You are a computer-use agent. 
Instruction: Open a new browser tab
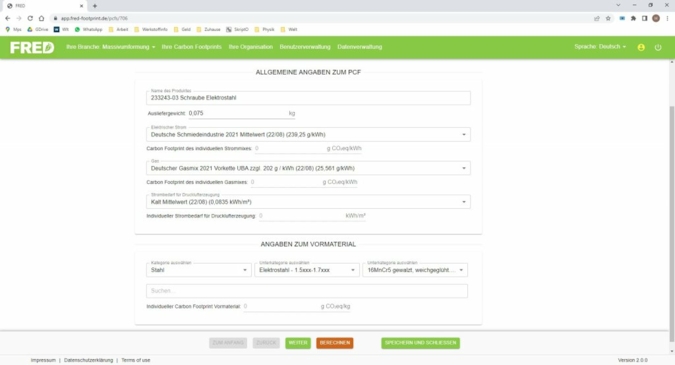coord(95,6)
